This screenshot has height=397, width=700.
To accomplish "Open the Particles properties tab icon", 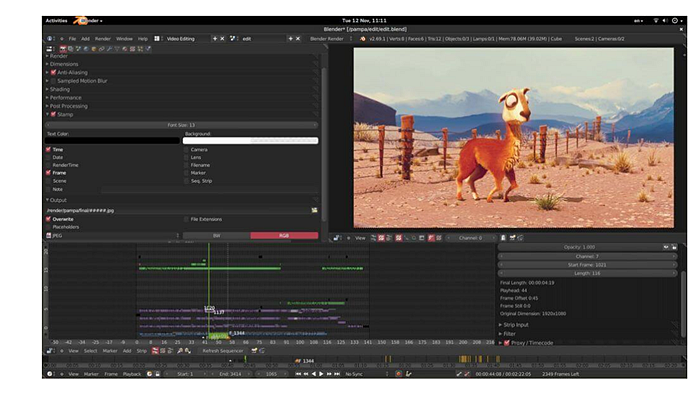I will pos(140,49).
